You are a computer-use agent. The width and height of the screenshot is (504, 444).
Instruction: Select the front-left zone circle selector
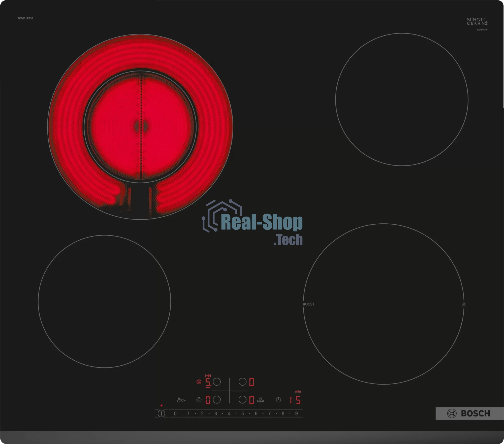click(x=217, y=400)
